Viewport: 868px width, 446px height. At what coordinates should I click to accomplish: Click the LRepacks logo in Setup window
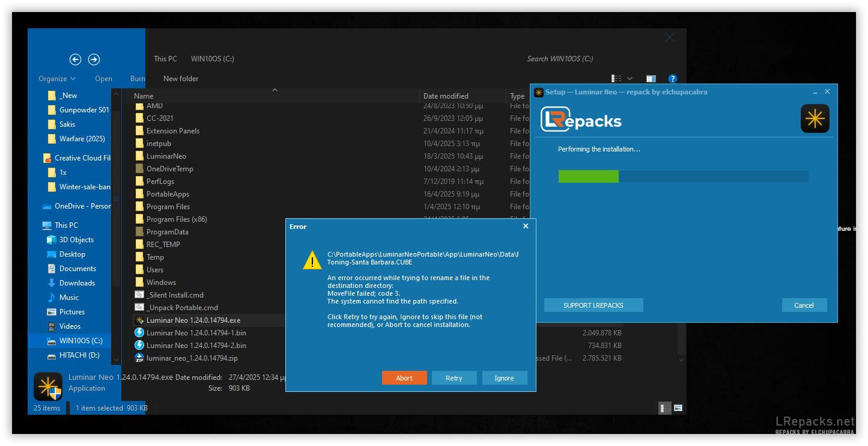(x=581, y=119)
